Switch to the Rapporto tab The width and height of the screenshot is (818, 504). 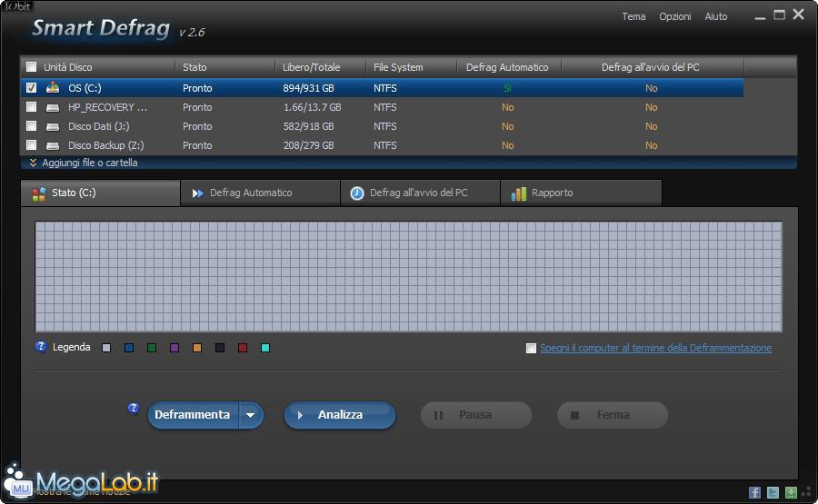581,193
